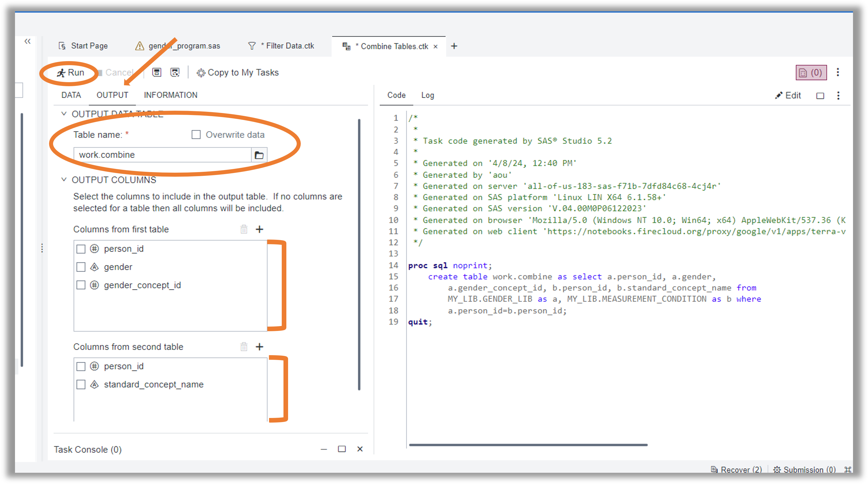This screenshot has width=868, height=484.
Task: Check standard_concept_name checkbox
Action: tap(81, 385)
